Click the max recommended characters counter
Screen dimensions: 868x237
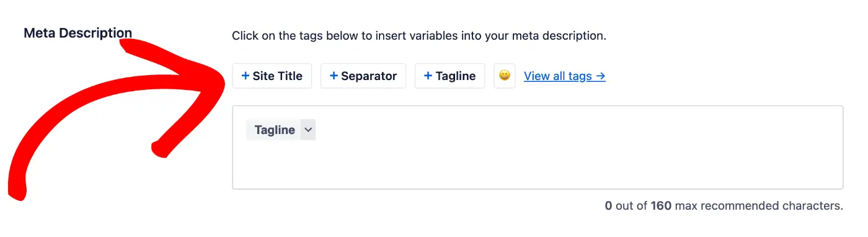[x=724, y=205]
